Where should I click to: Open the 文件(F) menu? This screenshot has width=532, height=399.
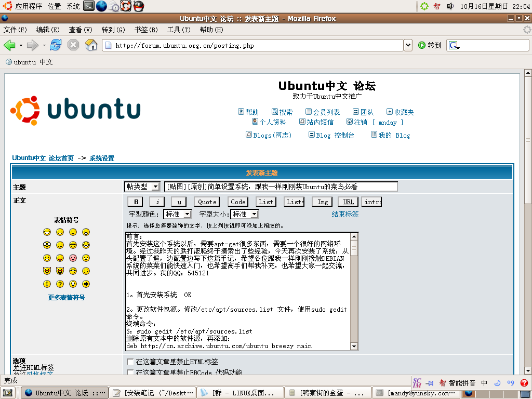[15, 30]
